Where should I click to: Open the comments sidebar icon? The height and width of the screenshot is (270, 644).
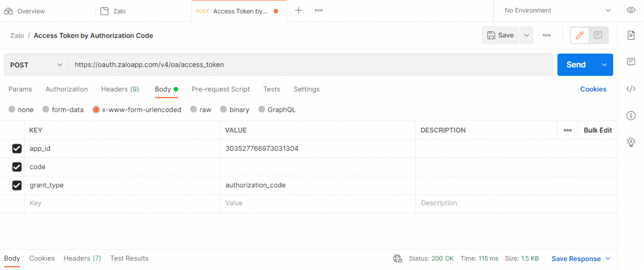pyautogui.click(x=631, y=62)
